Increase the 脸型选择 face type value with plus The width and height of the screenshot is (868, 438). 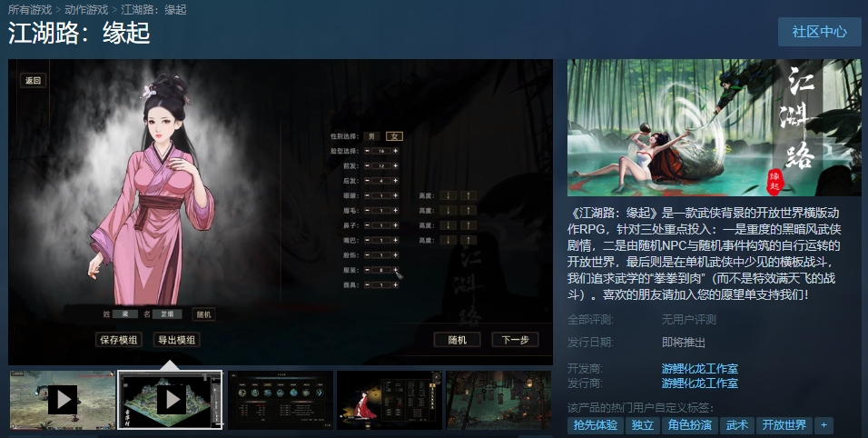pyautogui.click(x=395, y=151)
